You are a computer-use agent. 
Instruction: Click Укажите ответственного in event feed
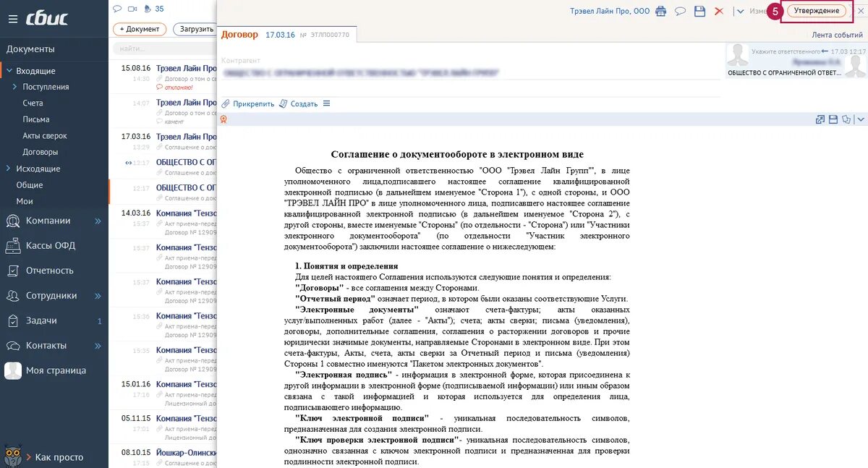[x=786, y=51]
